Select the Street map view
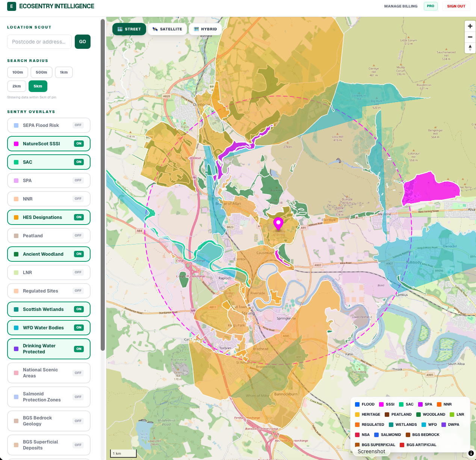Viewport: 476px width, 460px height. [129, 29]
